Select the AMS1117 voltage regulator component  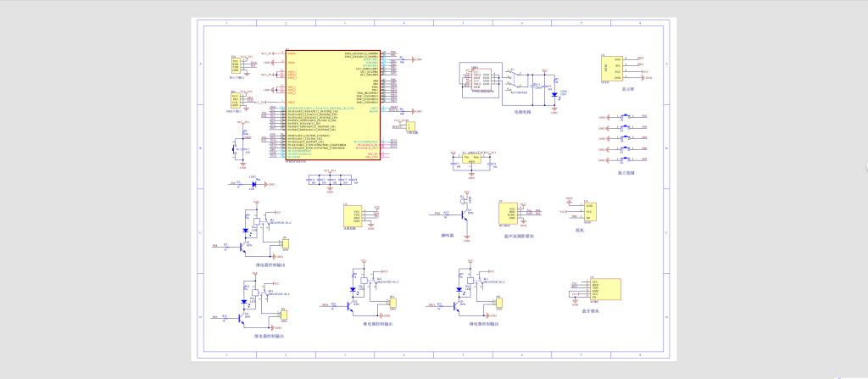click(471, 159)
